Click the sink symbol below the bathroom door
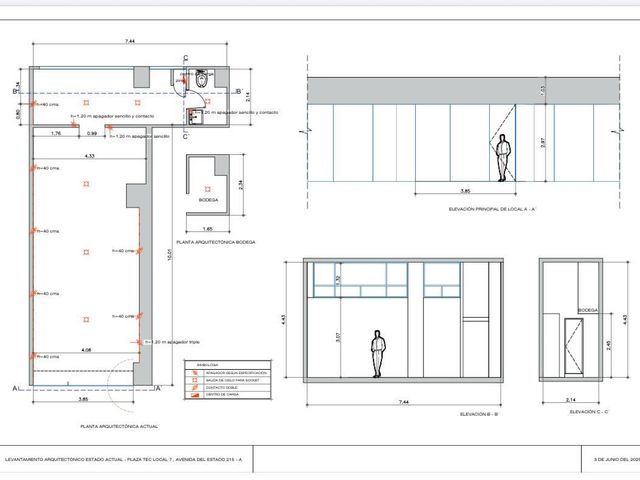 [194, 117]
